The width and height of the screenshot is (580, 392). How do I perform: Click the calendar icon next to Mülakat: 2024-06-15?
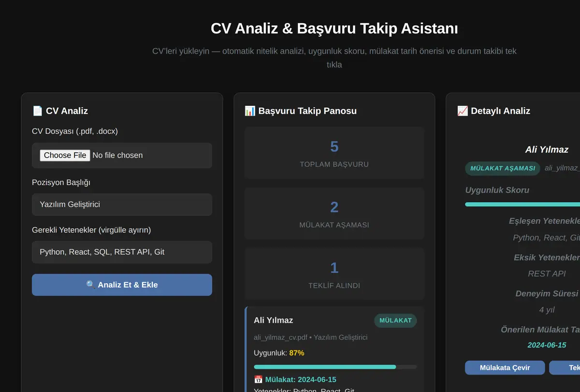click(258, 379)
